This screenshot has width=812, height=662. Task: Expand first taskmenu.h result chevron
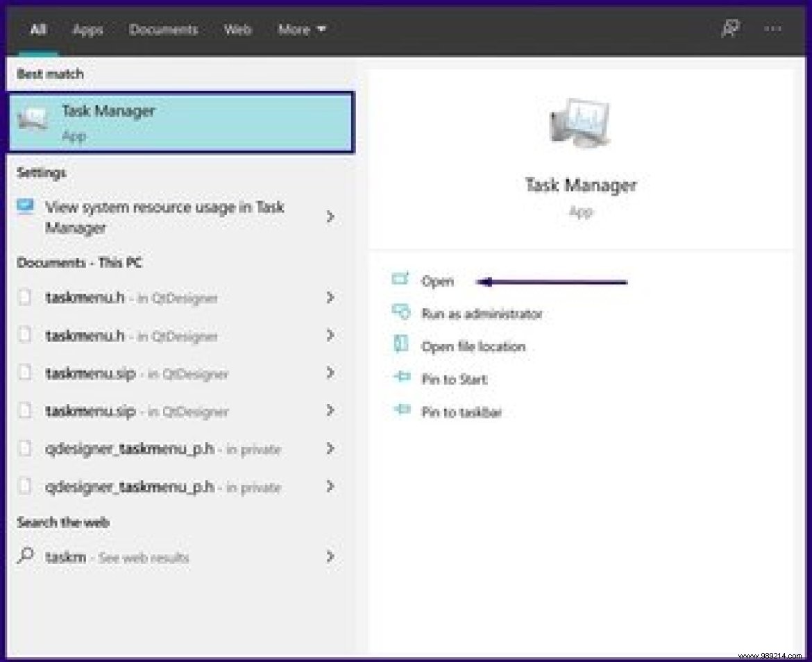click(x=330, y=298)
